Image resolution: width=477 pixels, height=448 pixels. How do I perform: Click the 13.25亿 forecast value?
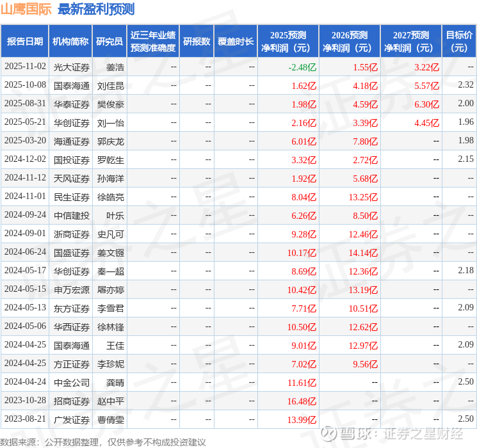[x=363, y=196]
